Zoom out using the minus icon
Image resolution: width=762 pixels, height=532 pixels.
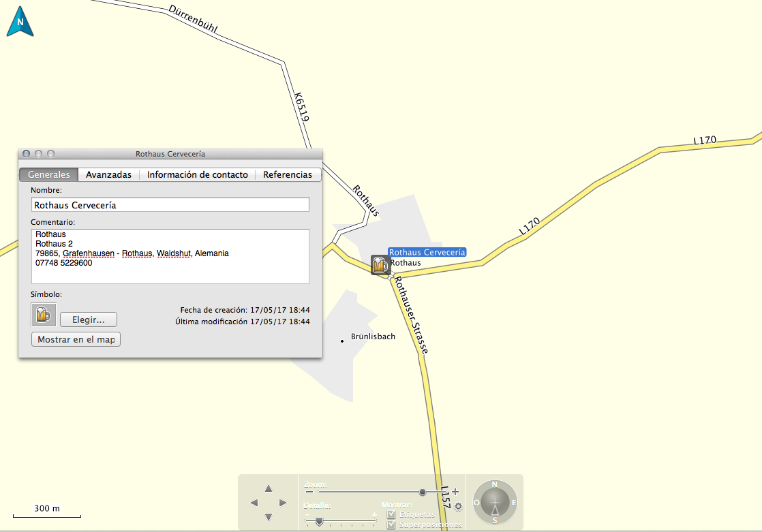coord(308,492)
